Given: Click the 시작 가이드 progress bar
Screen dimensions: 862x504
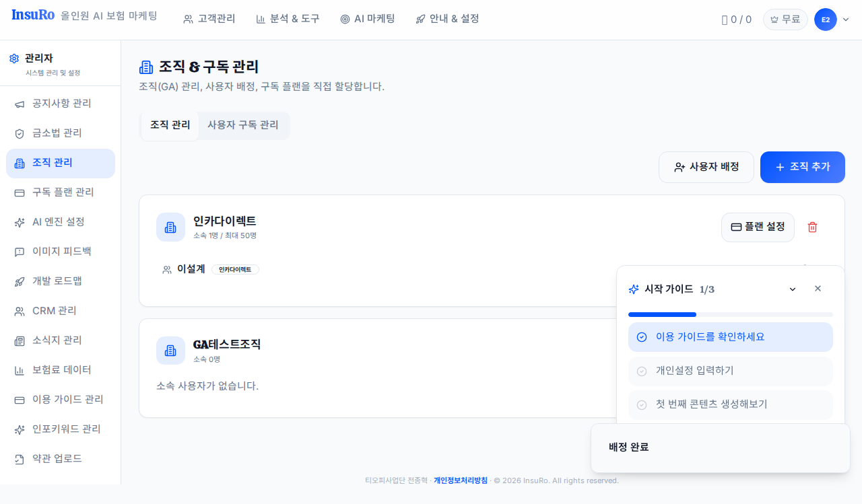Looking at the screenshot, I should coord(731,314).
